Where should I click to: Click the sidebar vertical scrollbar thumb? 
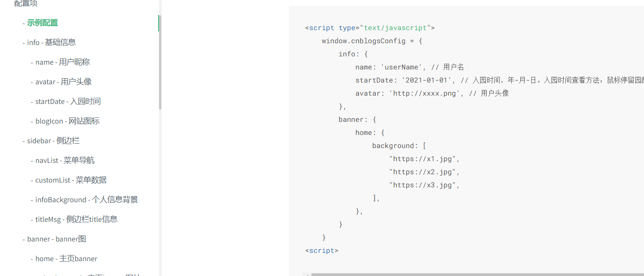tap(160, 61)
